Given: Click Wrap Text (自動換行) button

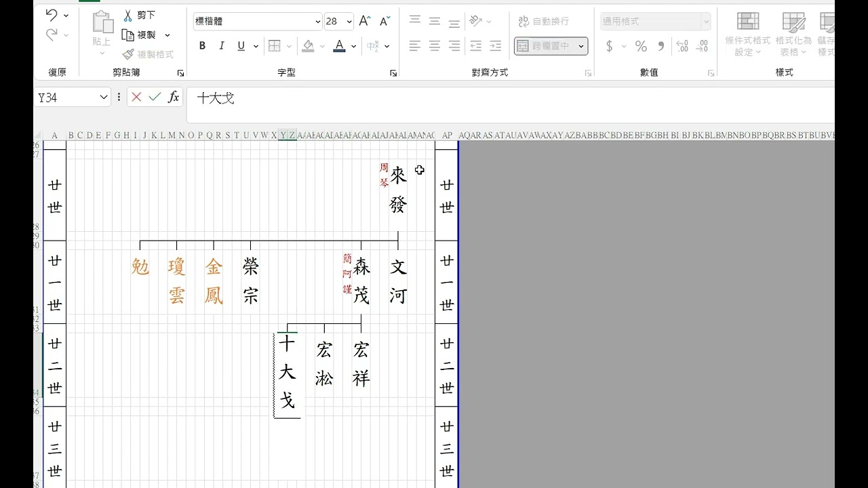Looking at the screenshot, I should [544, 21].
